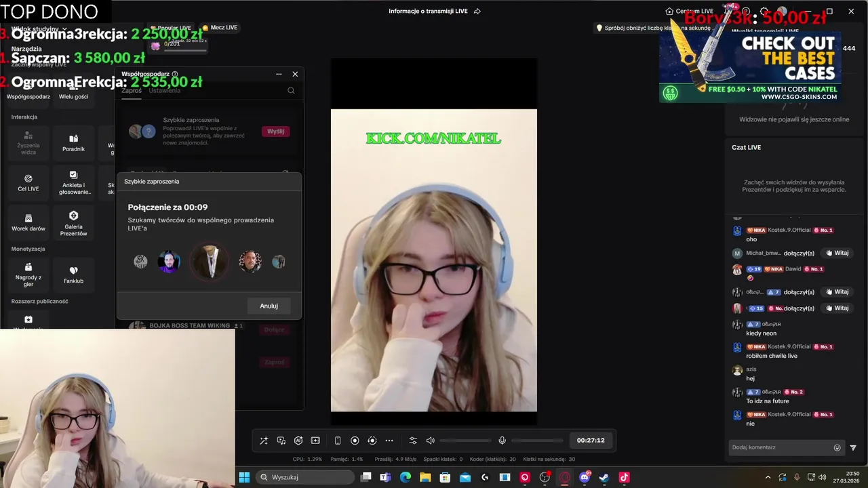Open the three-dot more options menu
The image size is (868, 488).
(389, 441)
